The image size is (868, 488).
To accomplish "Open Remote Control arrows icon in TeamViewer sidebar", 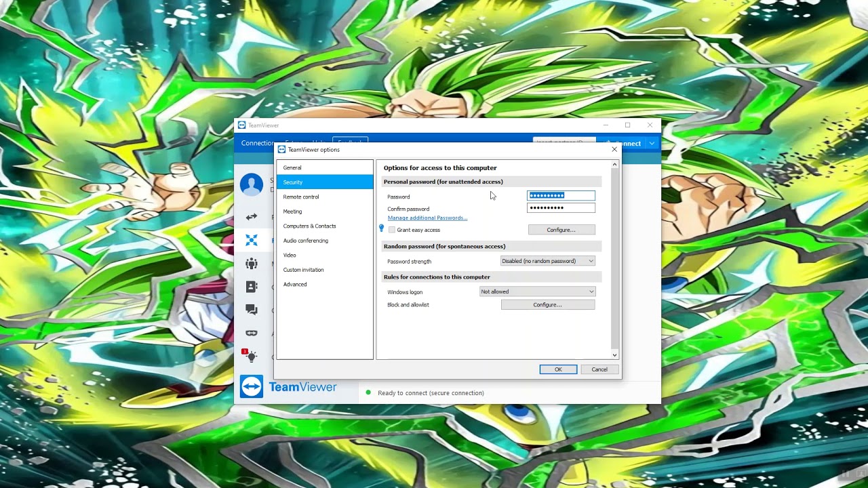I will pyautogui.click(x=252, y=217).
